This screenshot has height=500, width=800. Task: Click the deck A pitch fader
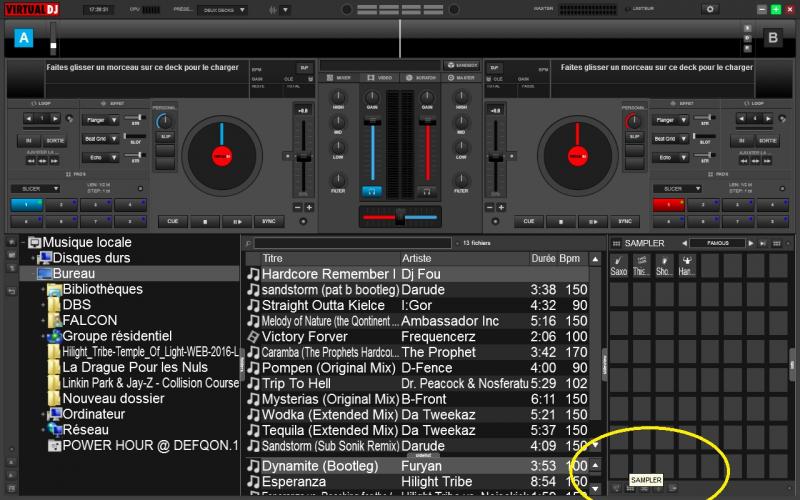coord(304,157)
